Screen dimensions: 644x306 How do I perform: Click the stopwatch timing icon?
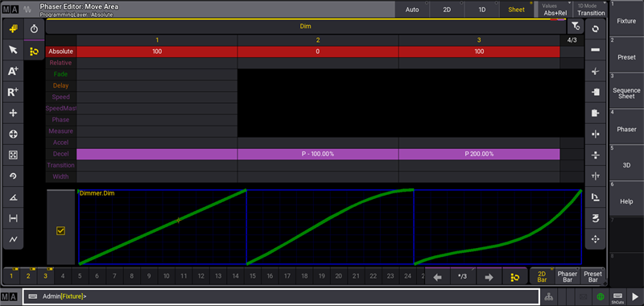(x=34, y=29)
